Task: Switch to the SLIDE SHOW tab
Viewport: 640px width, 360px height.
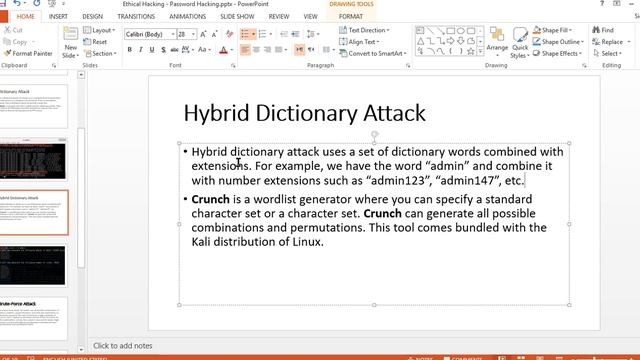Action: coord(237,17)
